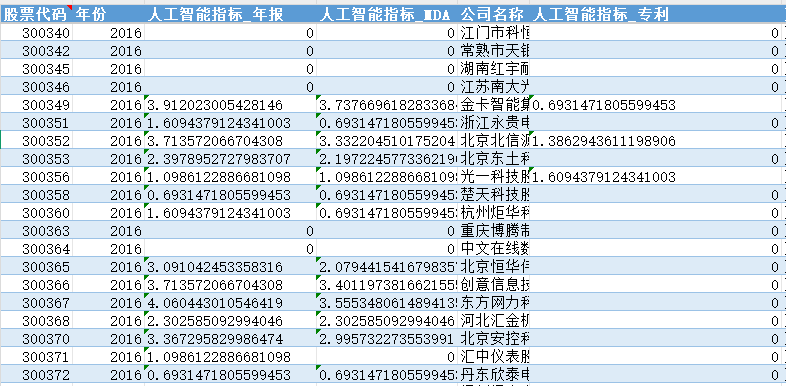Click stock code cell 300368
This screenshot has height=386, width=786.
(x=37, y=320)
